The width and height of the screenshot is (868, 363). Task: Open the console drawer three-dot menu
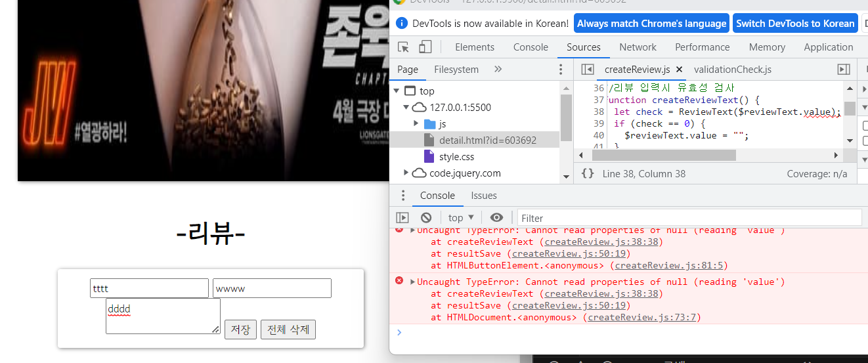coord(403,196)
